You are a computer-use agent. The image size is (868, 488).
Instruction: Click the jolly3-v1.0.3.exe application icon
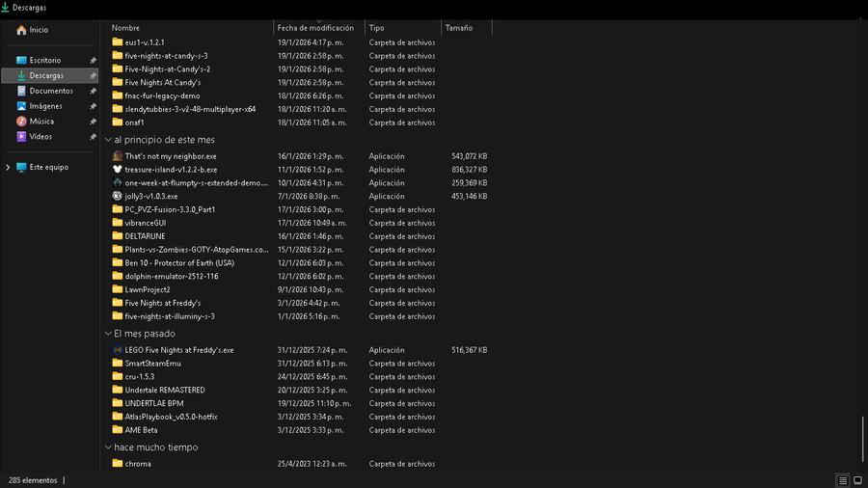click(117, 196)
